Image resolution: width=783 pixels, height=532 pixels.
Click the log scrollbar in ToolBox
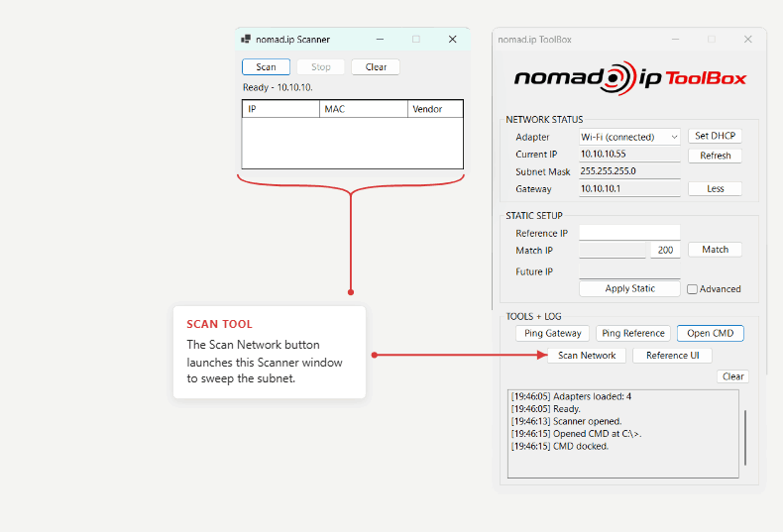coord(745,438)
